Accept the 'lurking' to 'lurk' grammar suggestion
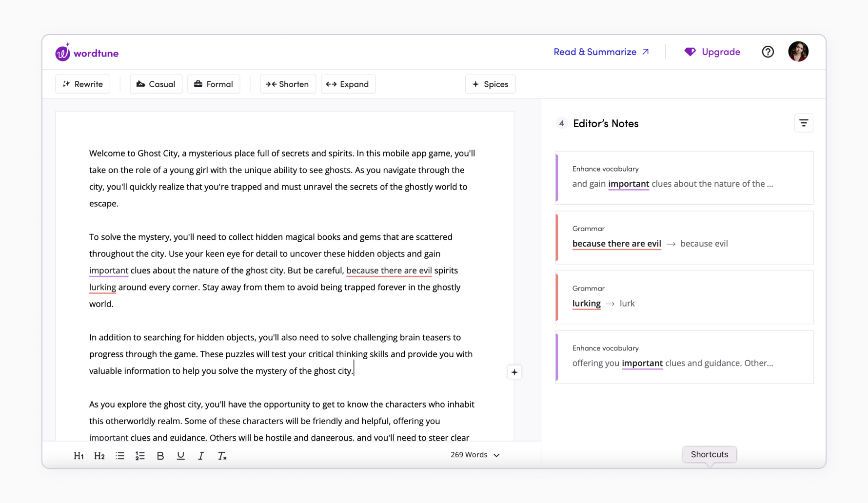Viewport: 868px width, 503px height. point(627,304)
